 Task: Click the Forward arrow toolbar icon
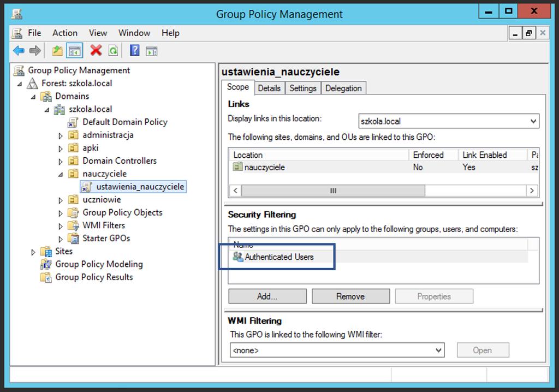pos(35,51)
